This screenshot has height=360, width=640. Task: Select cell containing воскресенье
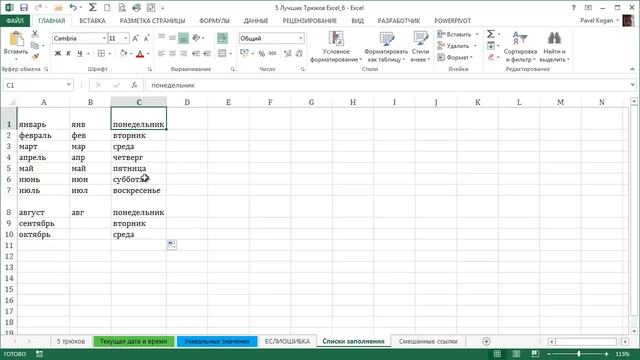coord(139,190)
